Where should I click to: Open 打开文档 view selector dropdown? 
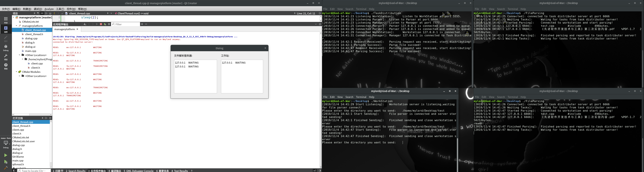tap(42, 118)
